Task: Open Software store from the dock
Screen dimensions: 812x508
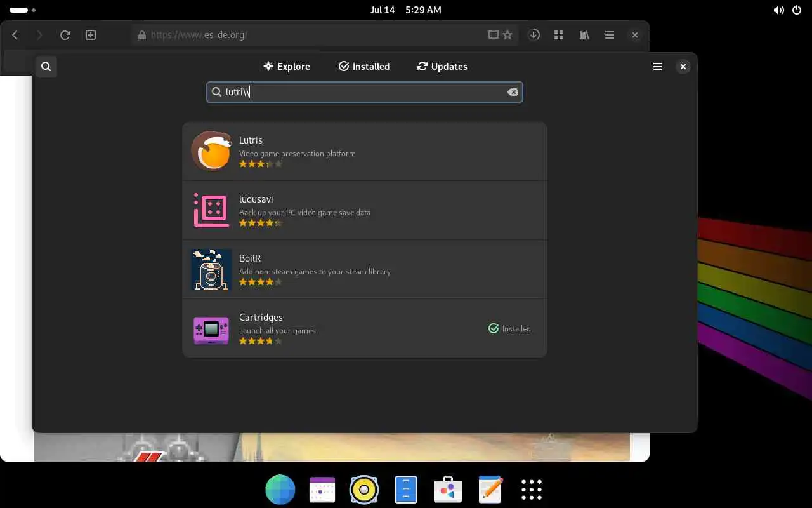Action: tap(448, 490)
